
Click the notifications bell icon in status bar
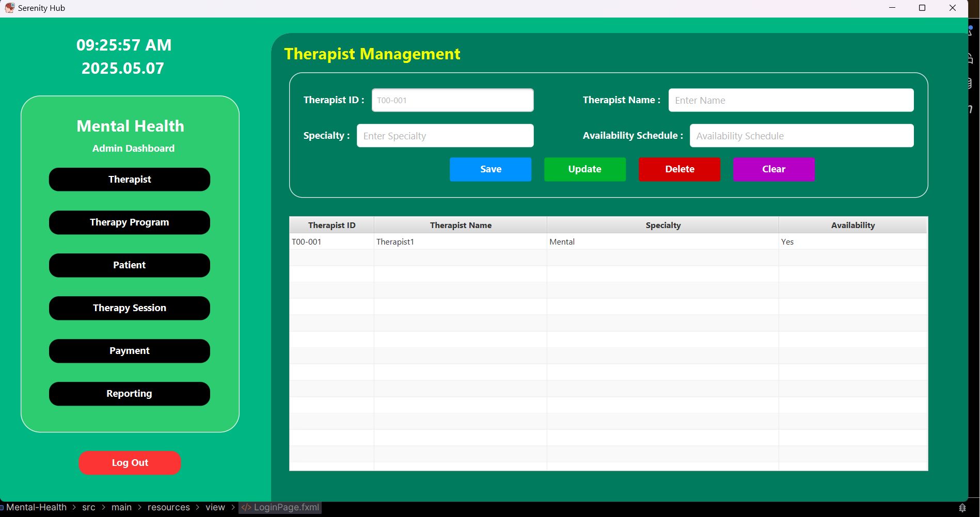coord(962,508)
